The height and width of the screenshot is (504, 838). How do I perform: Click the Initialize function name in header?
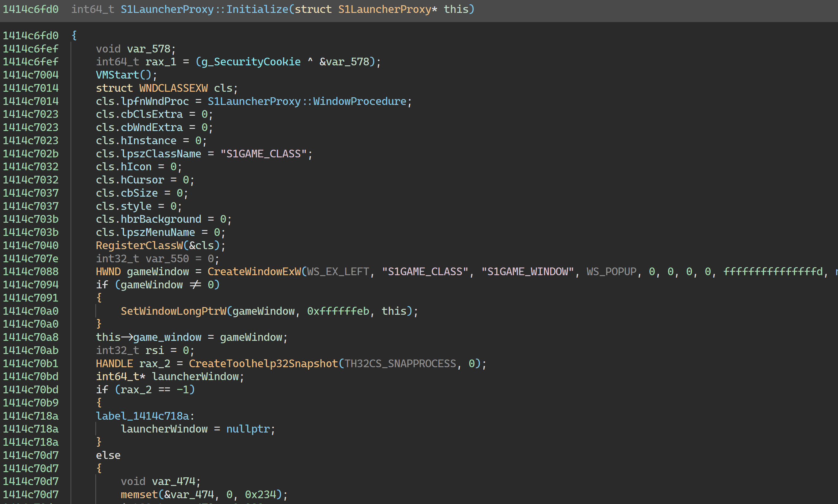[x=257, y=9]
